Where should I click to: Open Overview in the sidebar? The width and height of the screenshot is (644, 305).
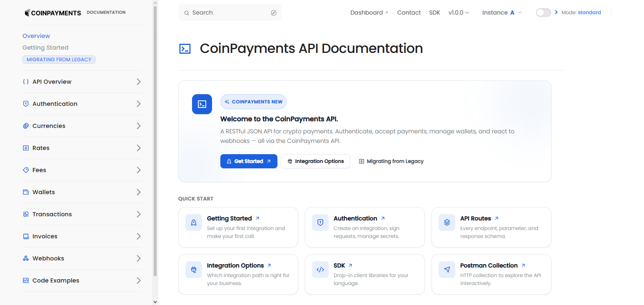coord(36,36)
